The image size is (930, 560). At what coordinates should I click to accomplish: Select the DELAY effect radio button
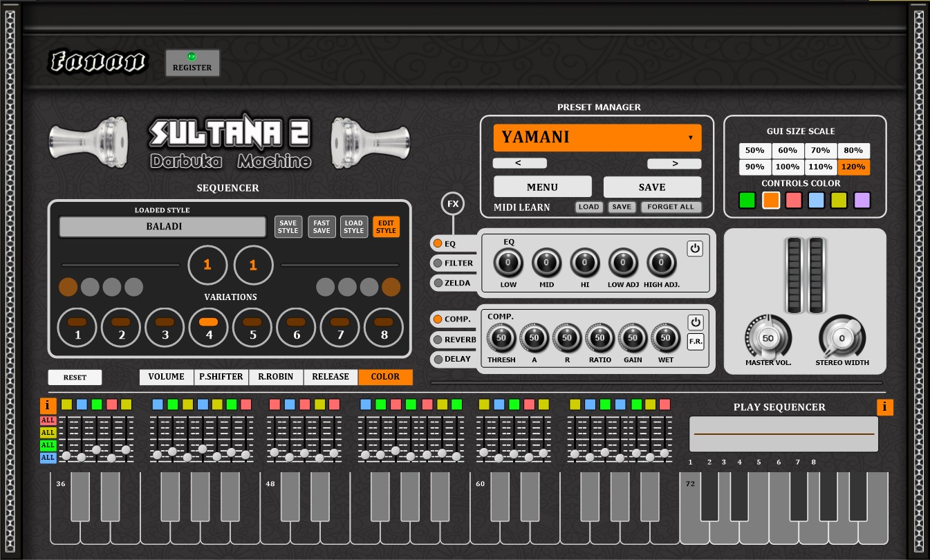pos(438,360)
